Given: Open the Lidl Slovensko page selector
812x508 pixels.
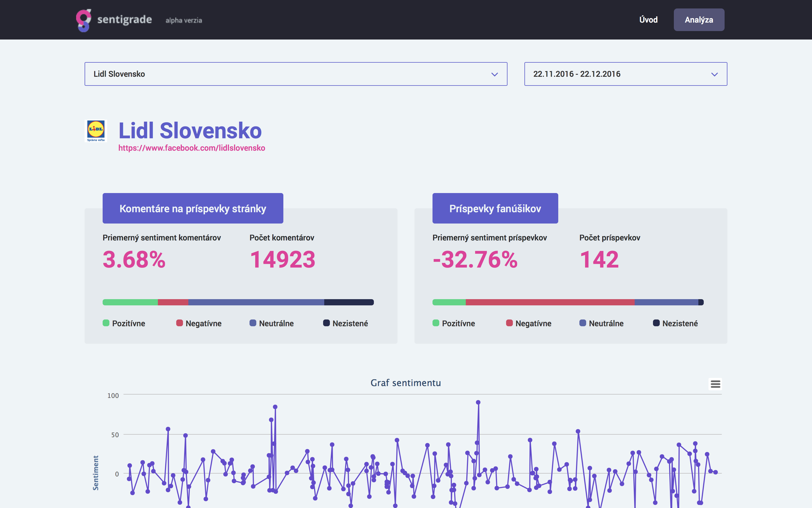Looking at the screenshot, I should pyautogui.click(x=295, y=74).
